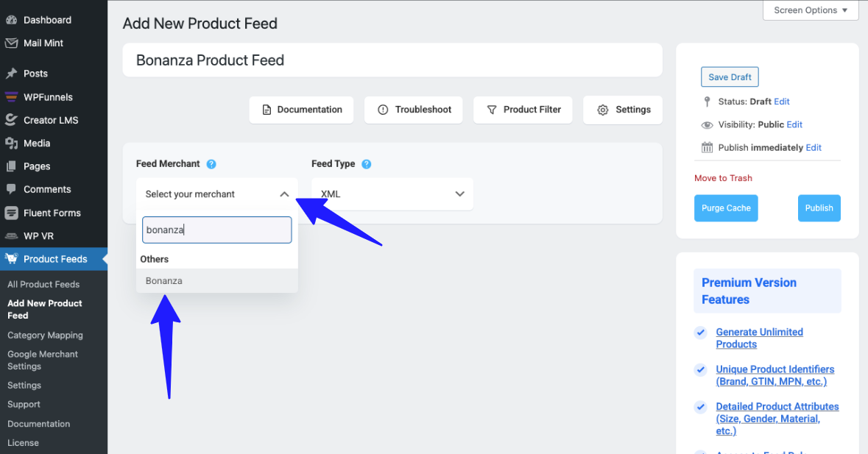Click the Feed Merchant help icon
Image resolution: width=868 pixels, height=454 pixels.
pyautogui.click(x=211, y=164)
